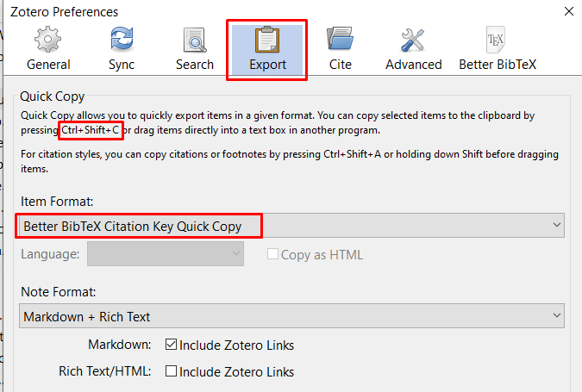Click the Better BibTeX tab label

(x=498, y=65)
